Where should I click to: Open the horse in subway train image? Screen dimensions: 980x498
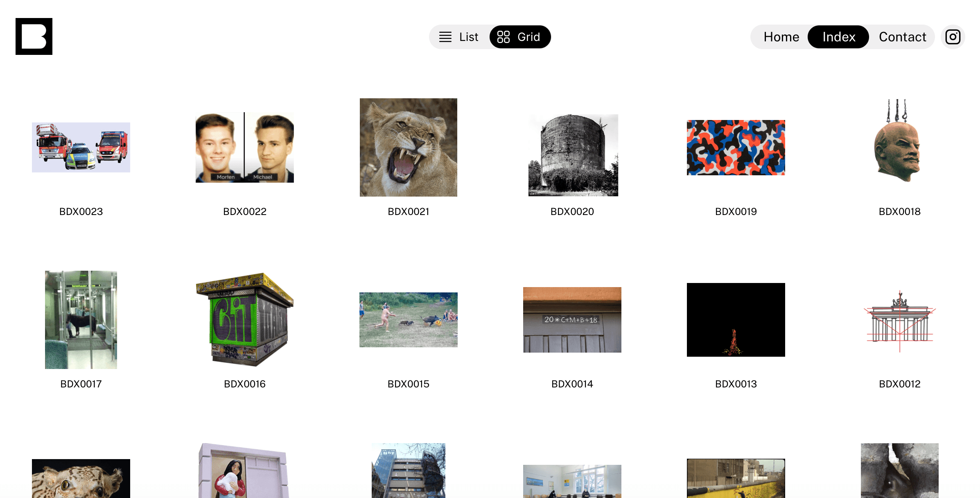coord(81,320)
